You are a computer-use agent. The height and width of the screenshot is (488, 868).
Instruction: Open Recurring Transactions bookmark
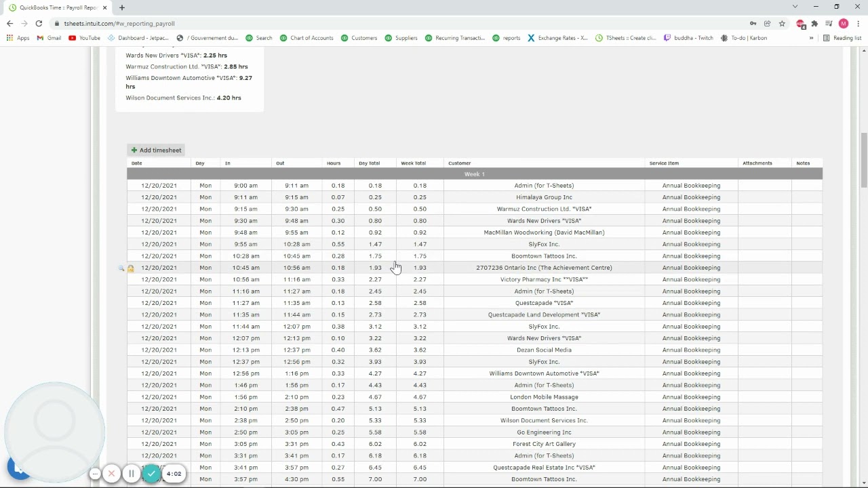click(x=454, y=38)
